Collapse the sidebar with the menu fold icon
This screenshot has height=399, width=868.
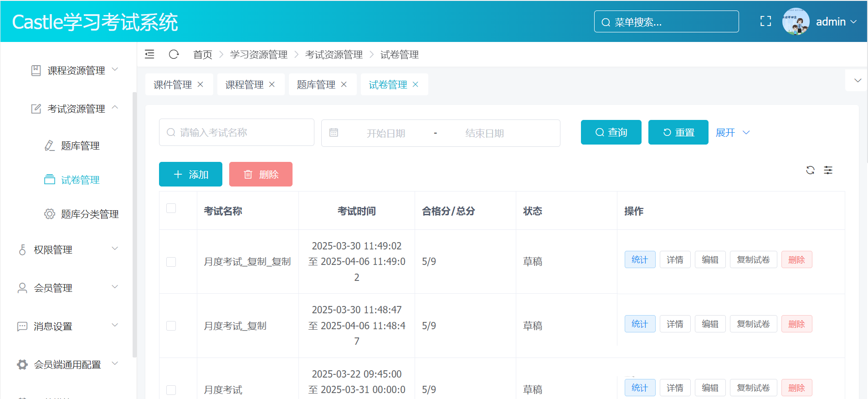[149, 55]
